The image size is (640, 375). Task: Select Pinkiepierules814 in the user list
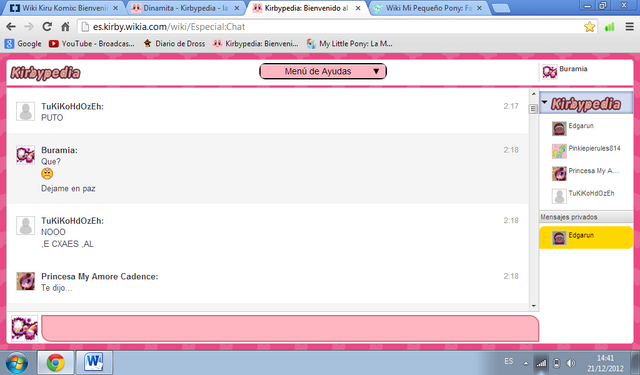(x=586, y=151)
